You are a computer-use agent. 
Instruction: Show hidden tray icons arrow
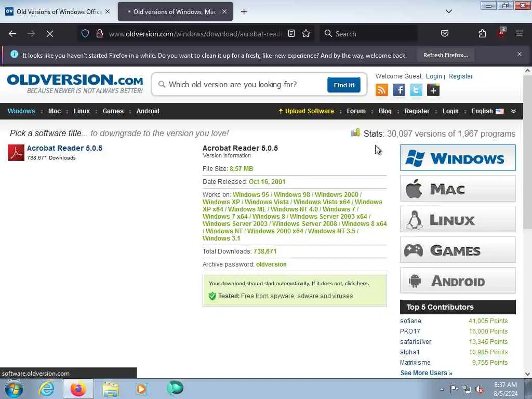tap(442, 389)
